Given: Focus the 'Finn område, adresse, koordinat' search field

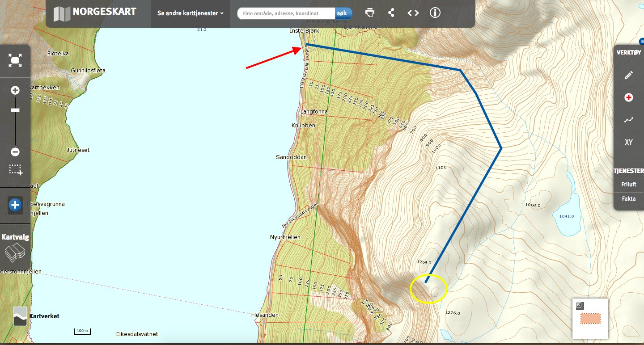Looking at the screenshot, I should (x=286, y=13).
